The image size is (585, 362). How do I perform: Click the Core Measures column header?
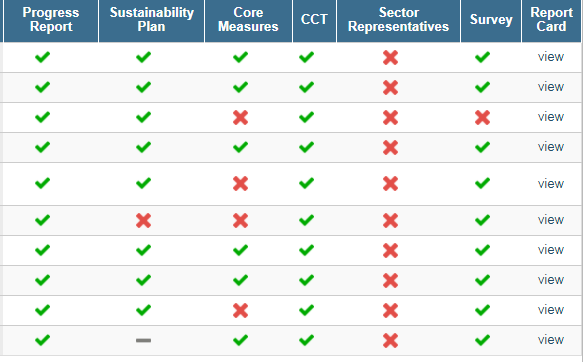pos(248,19)
